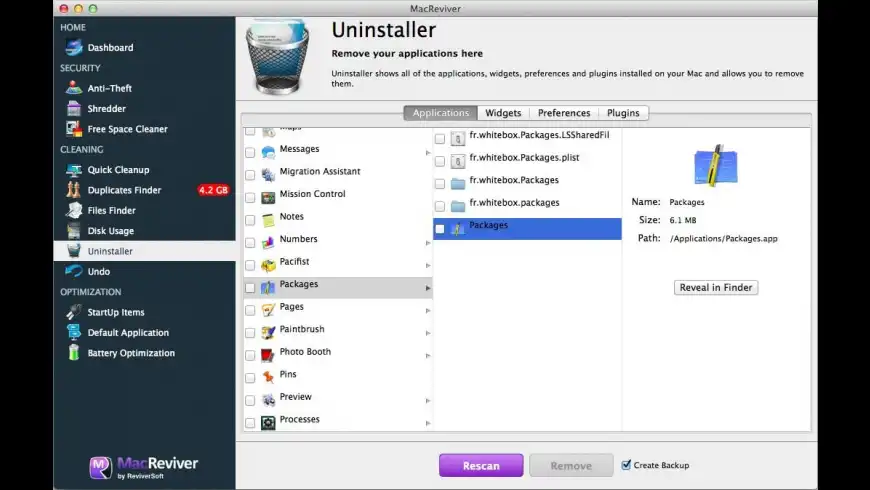Tick the fr.whitebox.Packages.plist checkbox
Image resolution: width=870 pixels, height=490 pixels.
click(x=440, y=161)
